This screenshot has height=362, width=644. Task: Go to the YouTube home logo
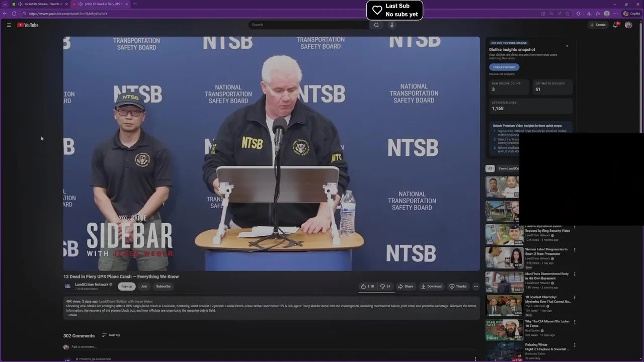(28, 25)
